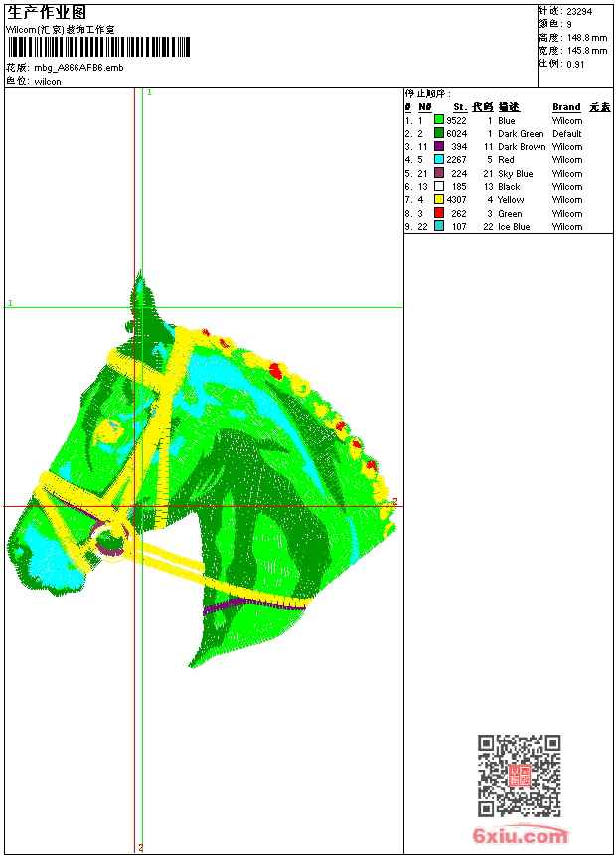Pick the purple Dark Brown swatch
Viewport: 616px width, 855px height.
click(438, 146)
